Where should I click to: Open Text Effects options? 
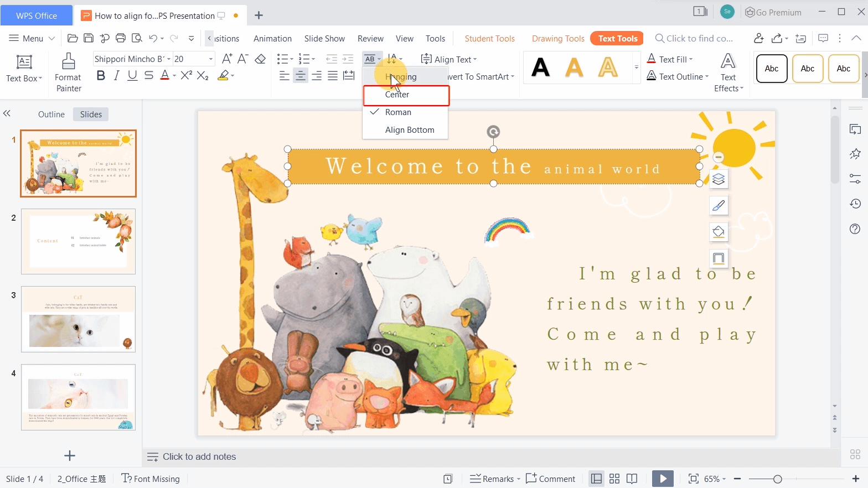[x=728, y=73]
